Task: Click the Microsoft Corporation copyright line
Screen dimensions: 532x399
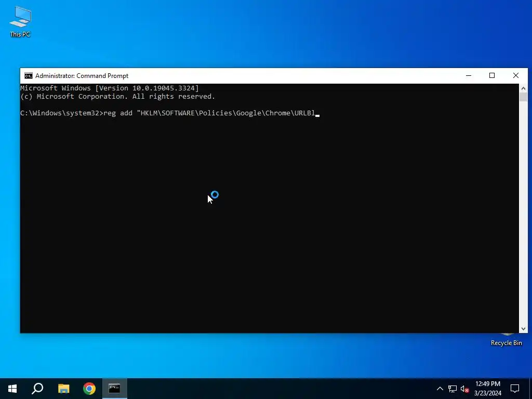Action: coord(118,96)
